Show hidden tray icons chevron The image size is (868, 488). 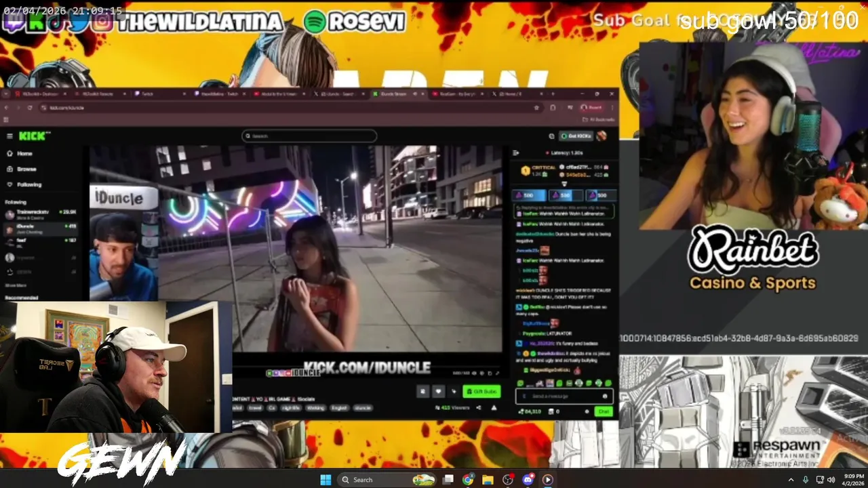click(x=791, y=480)
